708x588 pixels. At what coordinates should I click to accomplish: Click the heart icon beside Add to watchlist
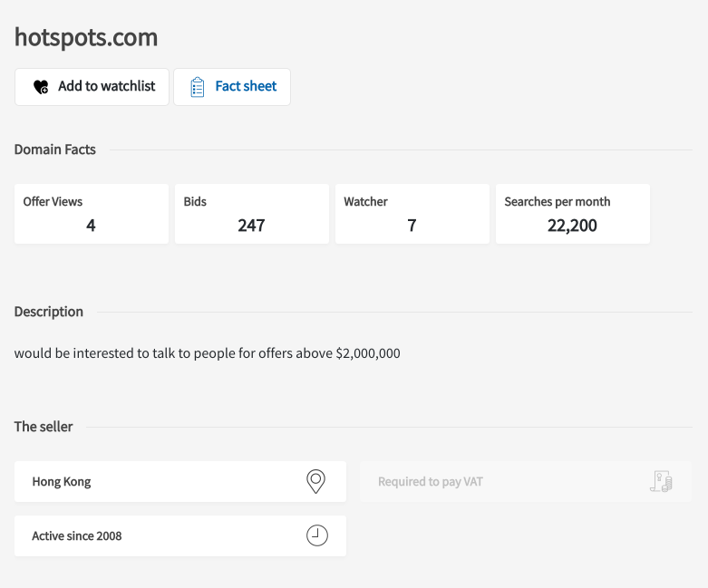point(41,87)
